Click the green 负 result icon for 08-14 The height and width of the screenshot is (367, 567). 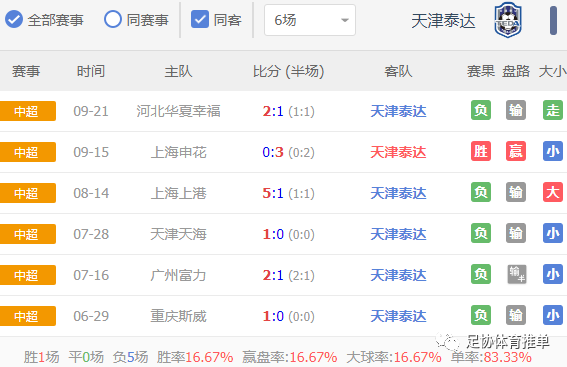point(481,192)
